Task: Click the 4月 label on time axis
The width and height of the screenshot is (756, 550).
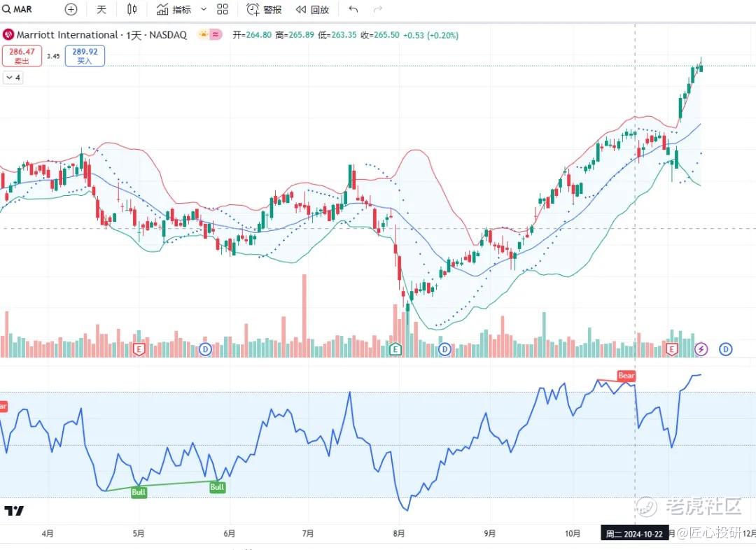Action: point(48,533)
